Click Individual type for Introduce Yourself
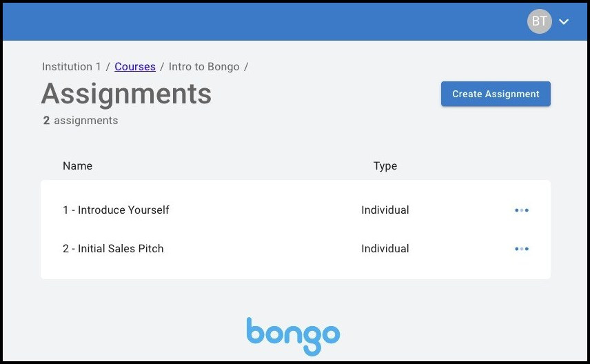 [385, 210]
